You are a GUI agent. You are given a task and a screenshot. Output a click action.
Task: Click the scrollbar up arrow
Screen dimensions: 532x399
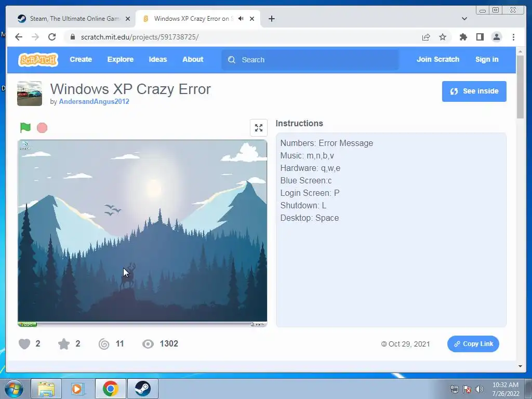tap(520, 51)
